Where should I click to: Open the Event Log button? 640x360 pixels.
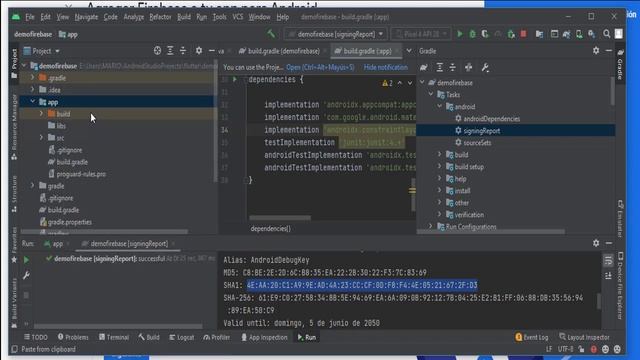point(532,337)
